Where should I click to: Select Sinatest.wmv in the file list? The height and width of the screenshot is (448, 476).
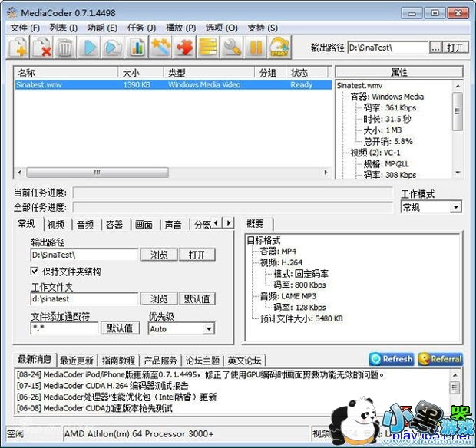click(38, 85)
